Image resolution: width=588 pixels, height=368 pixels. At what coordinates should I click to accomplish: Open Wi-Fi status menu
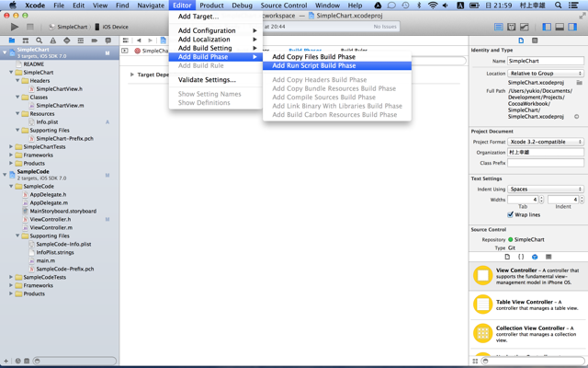(433, 6)
